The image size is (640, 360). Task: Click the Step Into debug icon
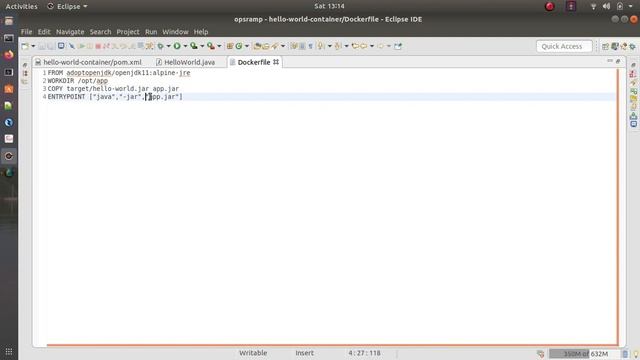point(115,46)
